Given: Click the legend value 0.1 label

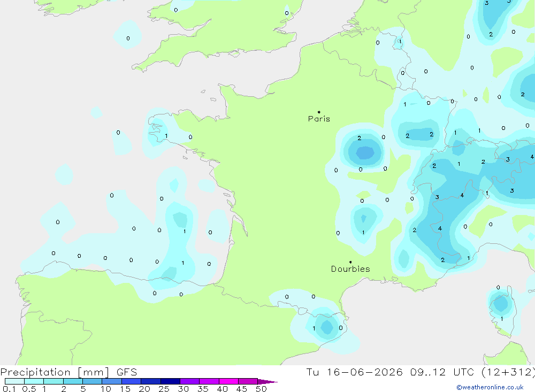Looking at the screenshot, I should coord(9,389).
